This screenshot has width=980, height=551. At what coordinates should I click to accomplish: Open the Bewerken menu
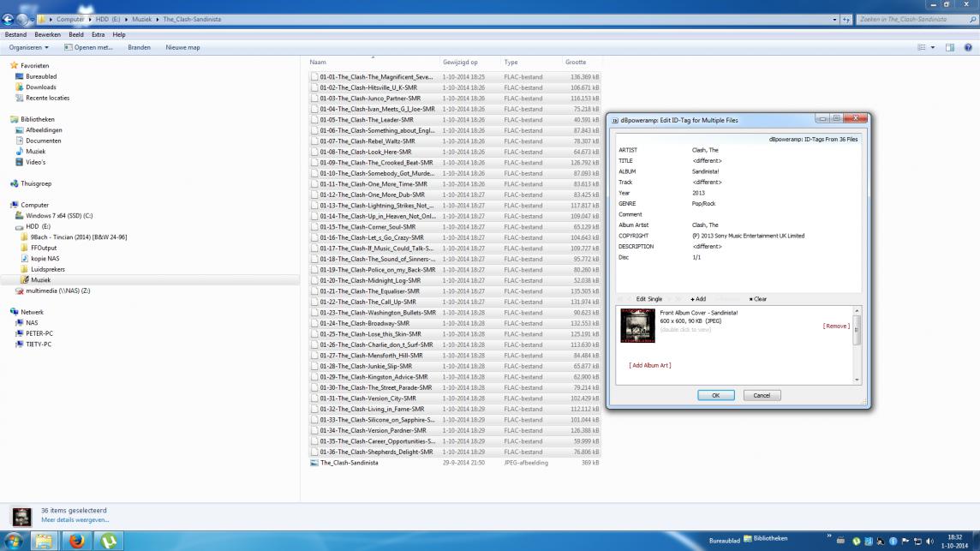point(47,35)
